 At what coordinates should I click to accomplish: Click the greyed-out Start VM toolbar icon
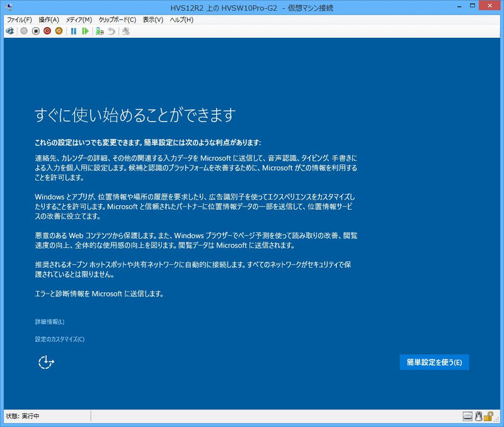click(x=24, y=31)
